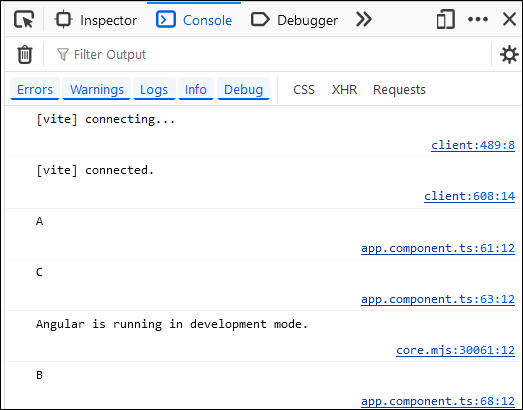Toggle the Logs filter
Image resolution: width=523 pixels, height=410 pixels.
click(154, 89)
